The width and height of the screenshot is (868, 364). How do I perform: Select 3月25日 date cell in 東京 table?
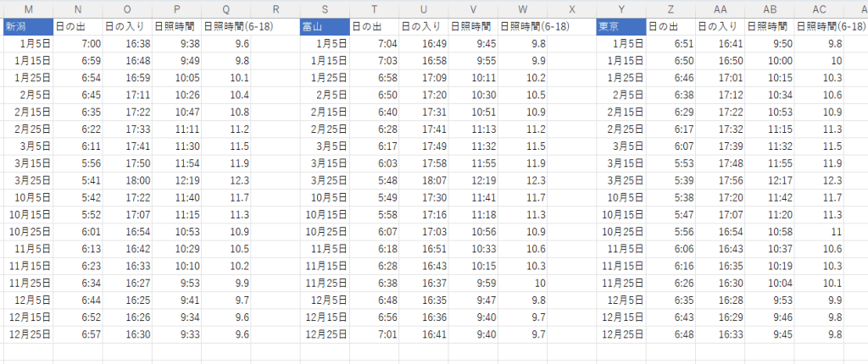(620, 180)
